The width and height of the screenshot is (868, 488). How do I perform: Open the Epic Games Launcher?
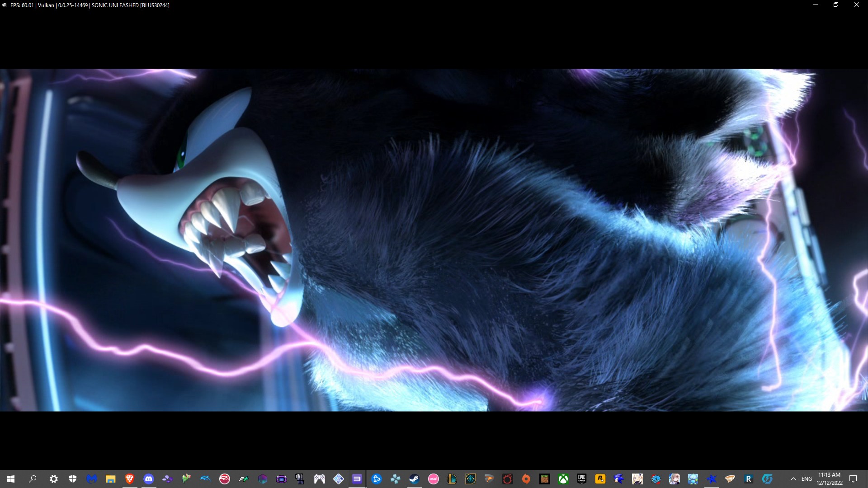582,479
